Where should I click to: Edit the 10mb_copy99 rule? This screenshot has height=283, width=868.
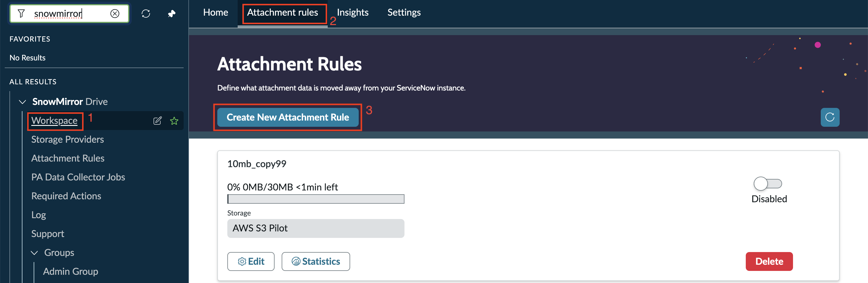pyautogui.click(x=251, y=261)
